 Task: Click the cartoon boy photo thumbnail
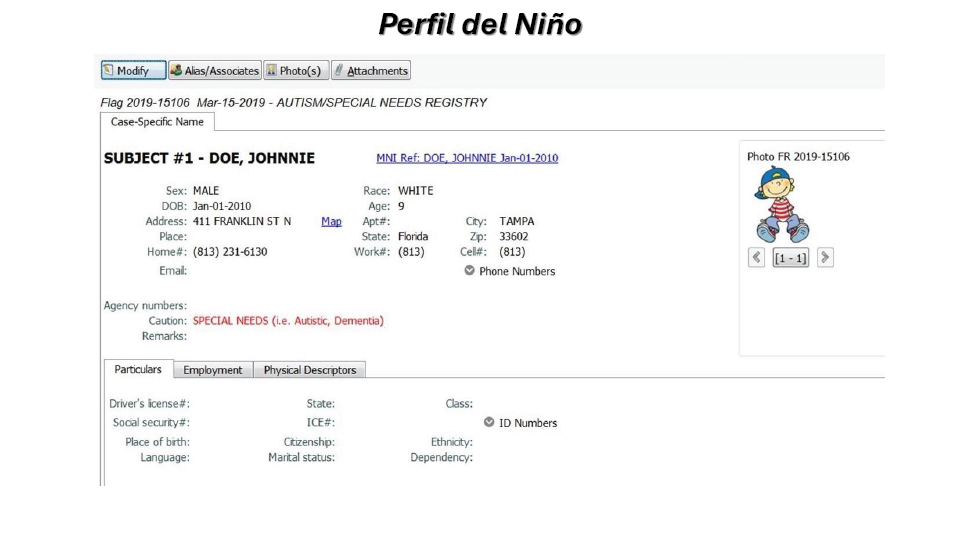pyautogui.click(x=781, y=204)
